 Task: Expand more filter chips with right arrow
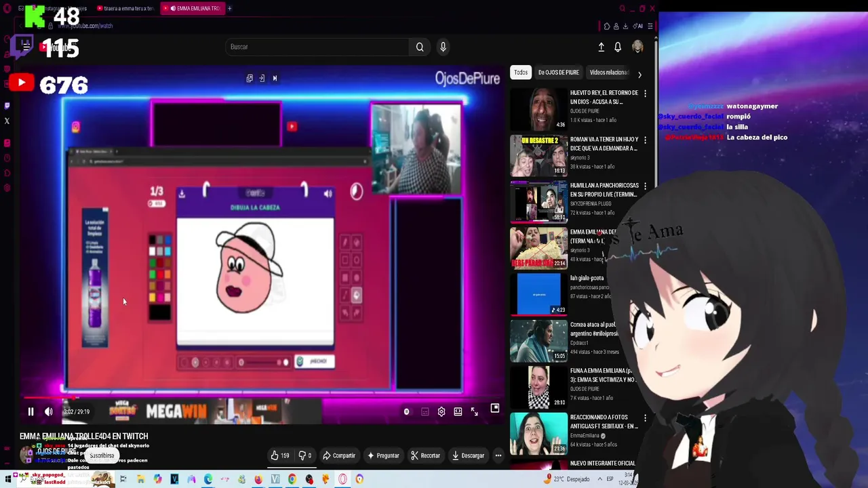coord(639,75)
